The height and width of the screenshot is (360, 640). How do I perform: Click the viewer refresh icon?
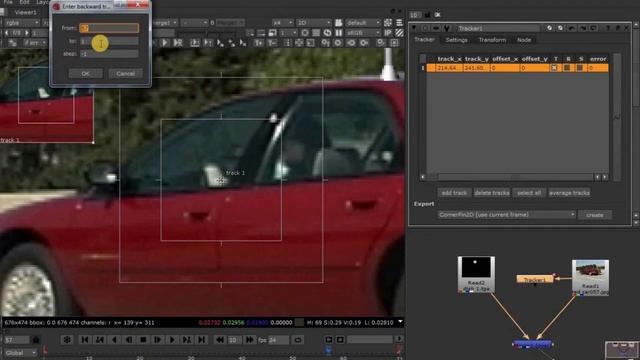click(x=327, y=33)
